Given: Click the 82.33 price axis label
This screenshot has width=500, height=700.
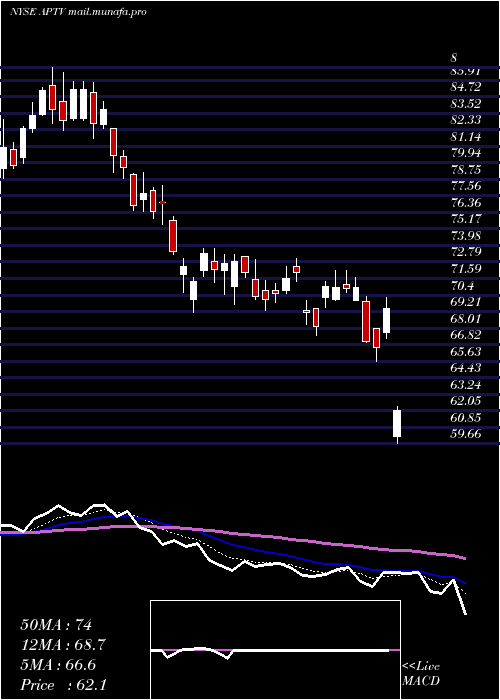Looking at the screenshot, I should [x=466, y=120].
